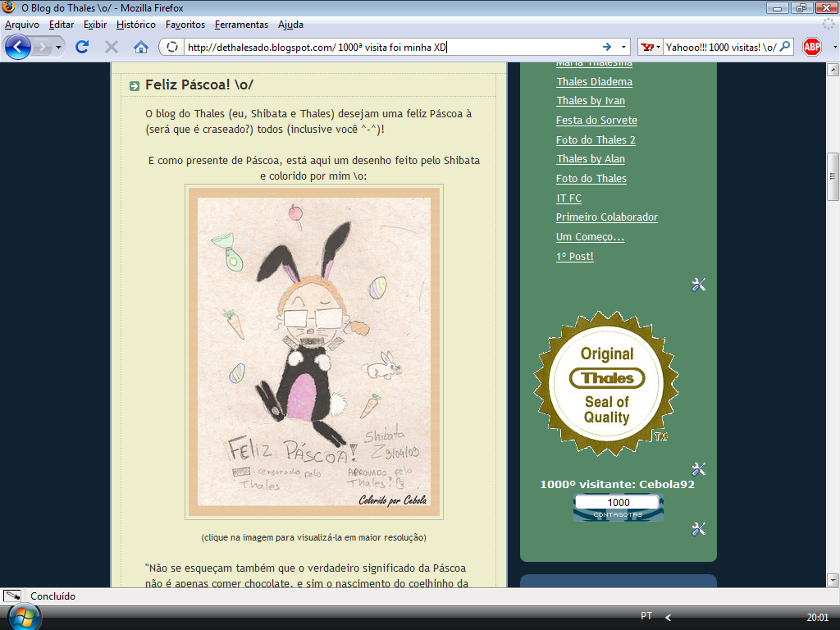This screenshot has height=630, width=840.
Task: Click the Easter bunny drawing image
Action: pyautogui.click(x=313, y=351)
